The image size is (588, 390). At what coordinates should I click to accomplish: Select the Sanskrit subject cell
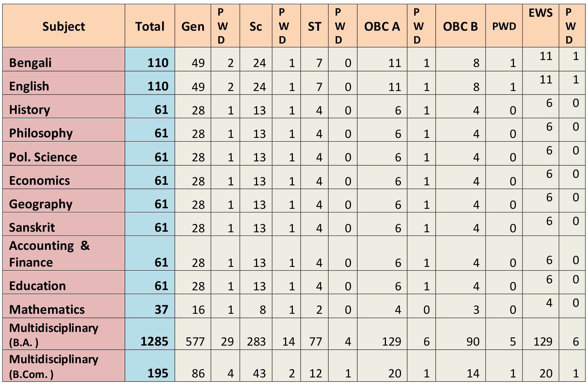click(x=32, y=228)
